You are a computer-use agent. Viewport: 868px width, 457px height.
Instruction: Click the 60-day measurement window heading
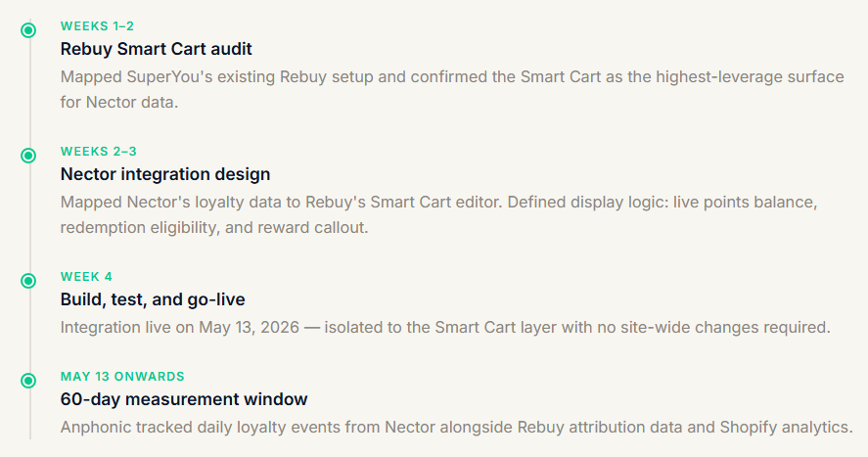[x=184, y=399]
